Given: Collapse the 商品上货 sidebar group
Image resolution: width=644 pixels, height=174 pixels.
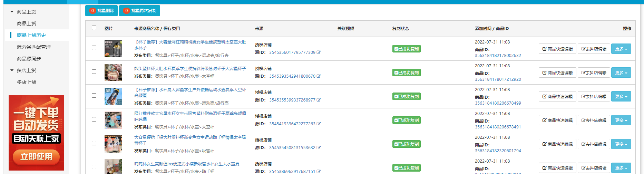Looking at the screenshot, I should pos(12,12).
